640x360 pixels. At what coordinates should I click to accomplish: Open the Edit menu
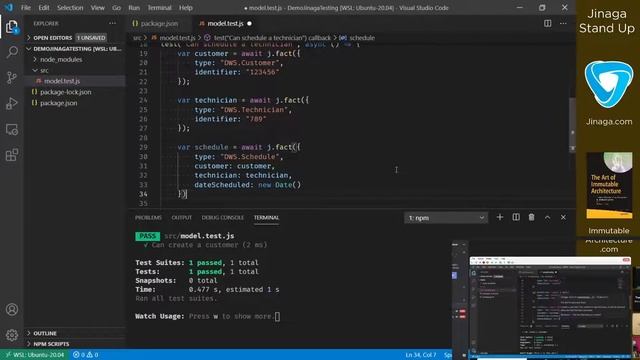pyautogui.click(x=44, y=8)
